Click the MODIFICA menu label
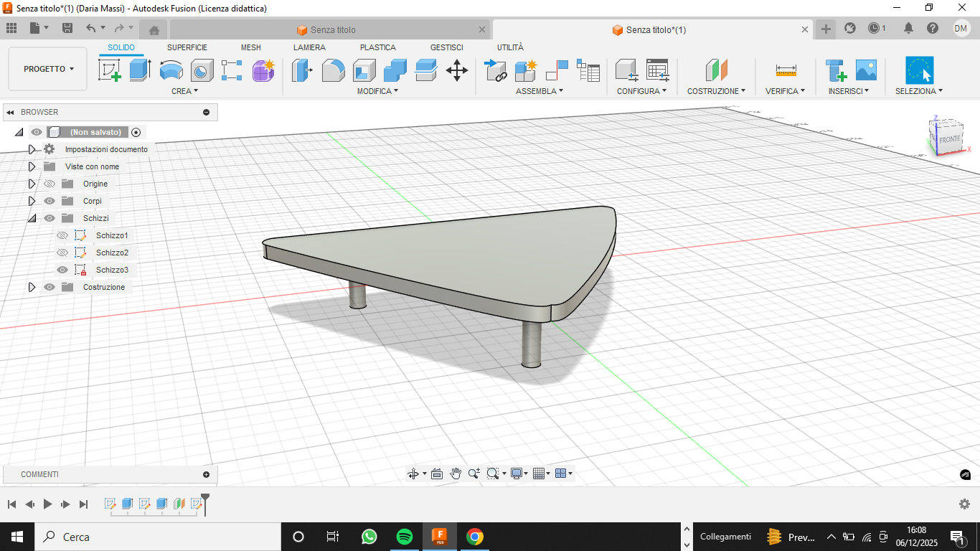This screenshot has width=980, height=551. point(377,91)
